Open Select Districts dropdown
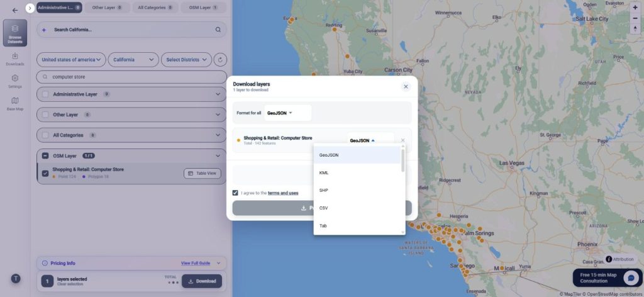 click(186, 60)
